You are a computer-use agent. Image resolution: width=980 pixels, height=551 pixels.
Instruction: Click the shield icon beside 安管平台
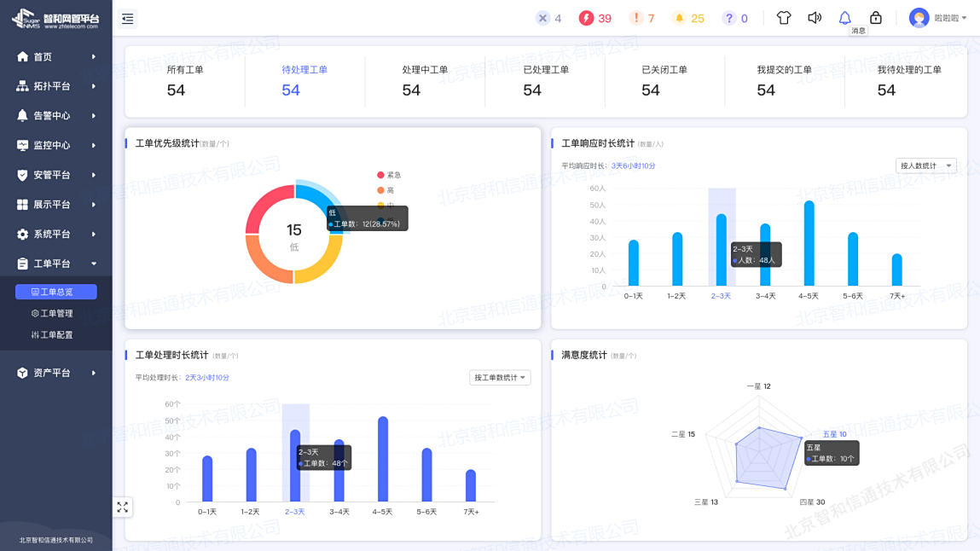tap(22, 175)
